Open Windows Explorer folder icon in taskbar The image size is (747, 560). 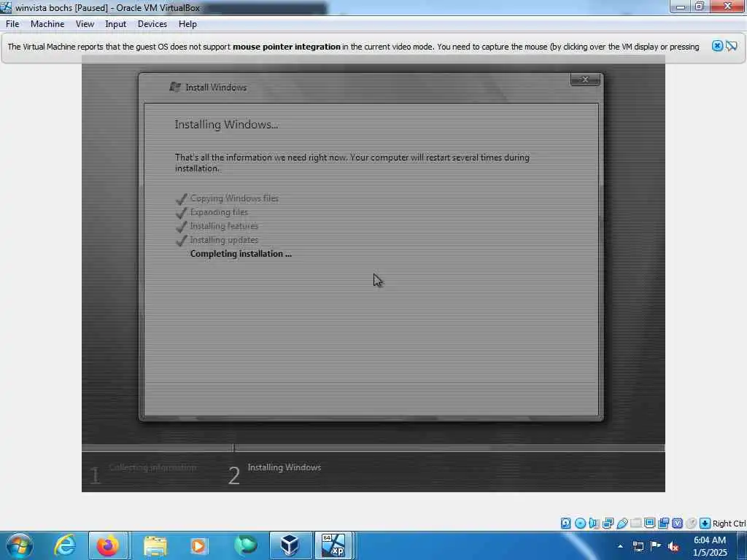[155, 545]
